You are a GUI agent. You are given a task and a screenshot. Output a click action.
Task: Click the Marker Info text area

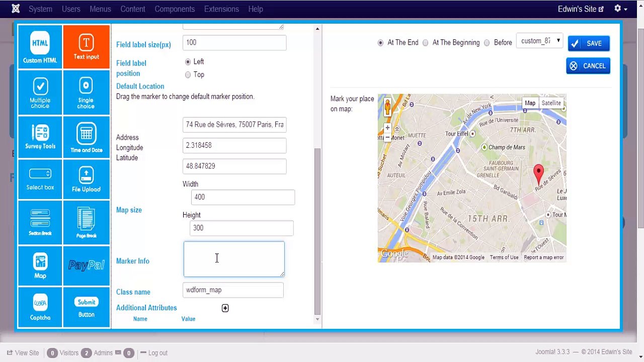(x=234, y=259)
